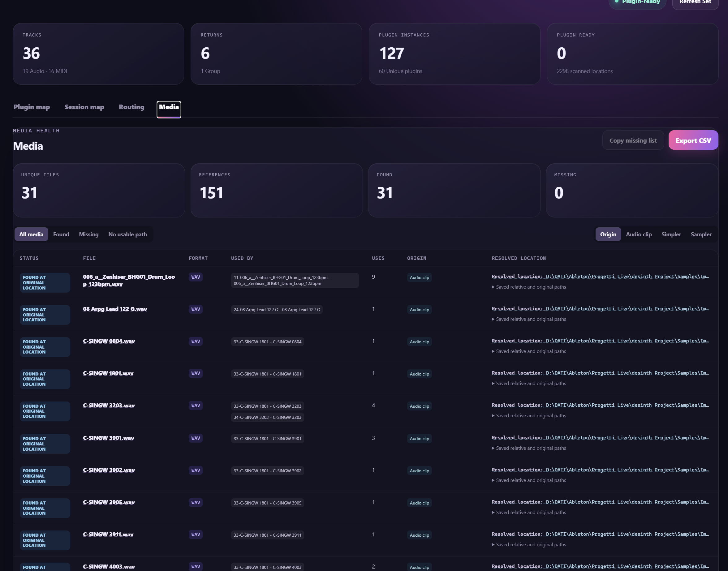Image resolution: width=728 pixels, height=571 pixels.
Task: Select file name C-SINGW 3911.wav
Action: tap(108, 534)
